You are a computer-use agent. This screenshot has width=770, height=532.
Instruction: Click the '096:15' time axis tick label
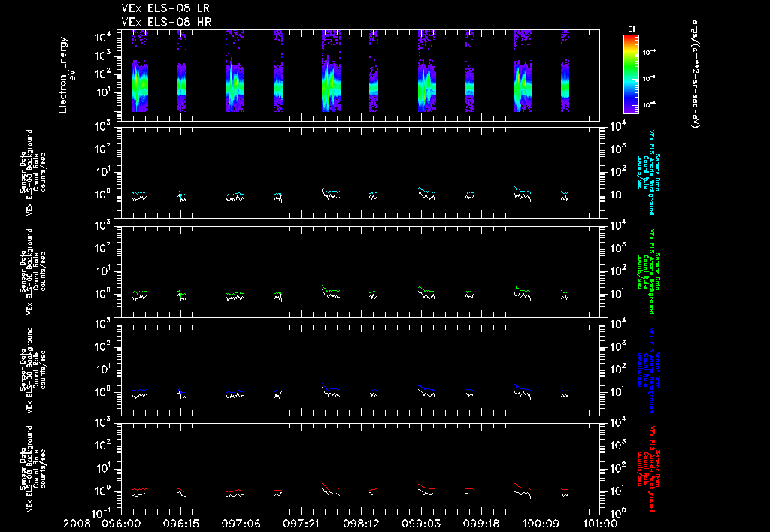[180, 524]
